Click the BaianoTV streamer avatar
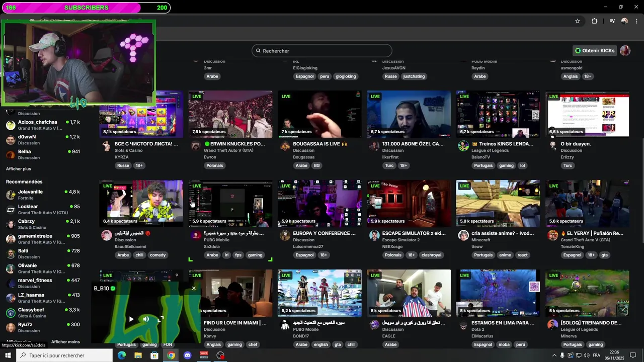The width and height of the screenshot is (644, 362). coord(463,146)
